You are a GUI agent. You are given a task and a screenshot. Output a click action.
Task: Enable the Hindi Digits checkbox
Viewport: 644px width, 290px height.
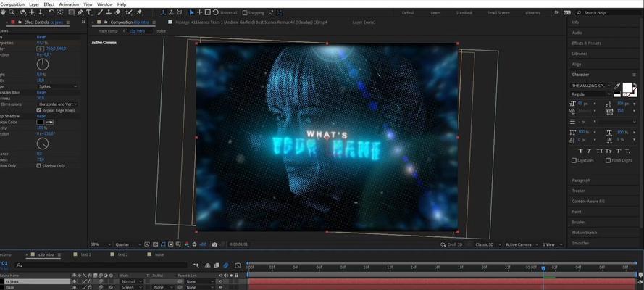[x=608, y=161]
